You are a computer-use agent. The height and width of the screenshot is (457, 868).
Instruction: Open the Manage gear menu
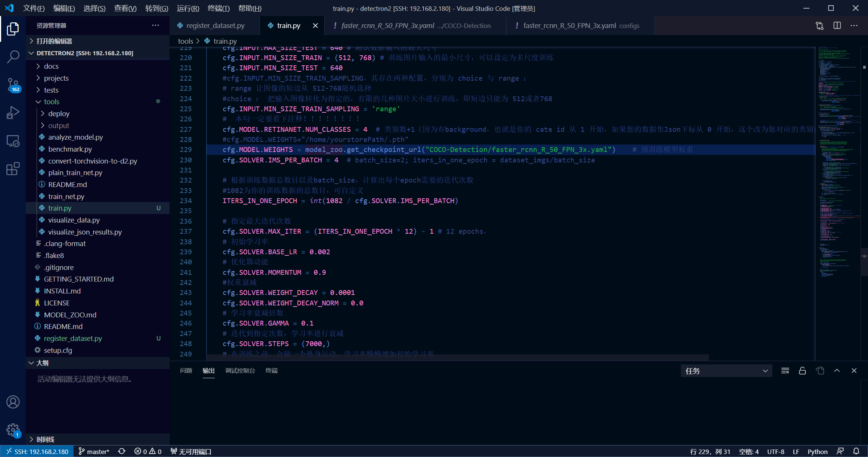click(x=13, y=430)
